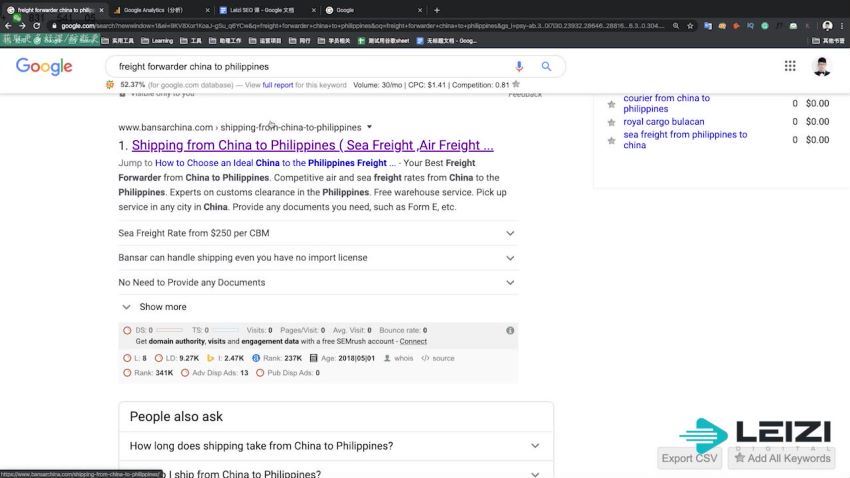Jump to 'How to Choose an Ideal China' link
850x478 pixels.
[275, 163]
